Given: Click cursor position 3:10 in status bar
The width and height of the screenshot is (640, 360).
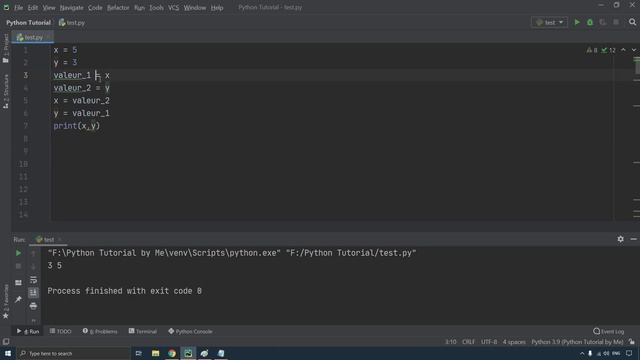Looking at the screenshot, I should [451, 342].
